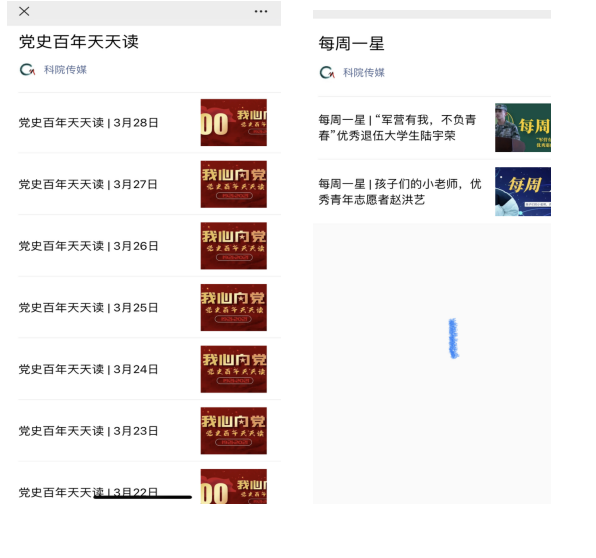The width and height of the screenshot is (596, 558).
Task: Select the blue 每周 thumbnail for 赵洪艺 article
Action: (523, 192)
